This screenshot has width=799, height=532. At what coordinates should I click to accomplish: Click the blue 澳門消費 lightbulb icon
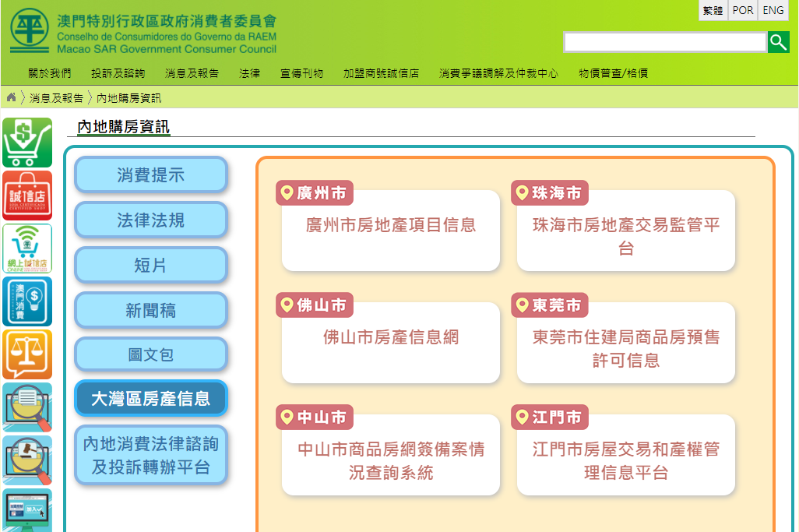(27, 301)
